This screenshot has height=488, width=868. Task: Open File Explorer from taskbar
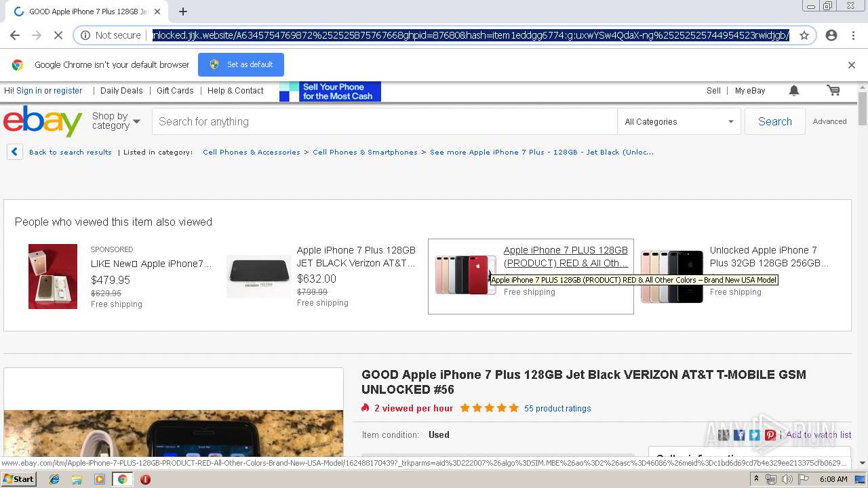coord(77,479)
